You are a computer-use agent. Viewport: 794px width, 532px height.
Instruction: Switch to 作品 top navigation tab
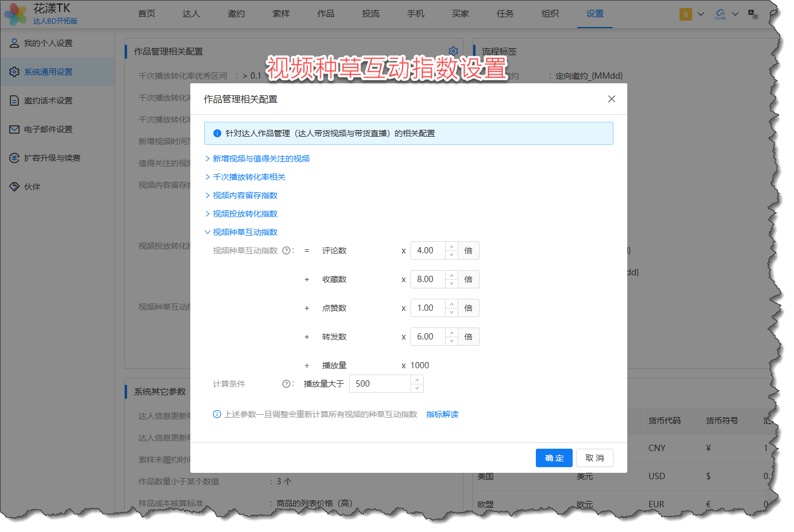click(326, 14)
